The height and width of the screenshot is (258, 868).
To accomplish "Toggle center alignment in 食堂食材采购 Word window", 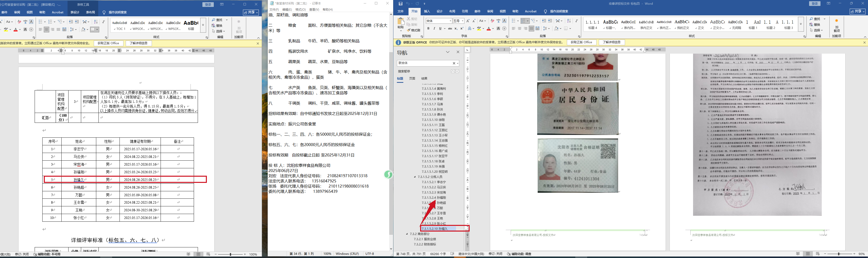I will pos(47,30).
